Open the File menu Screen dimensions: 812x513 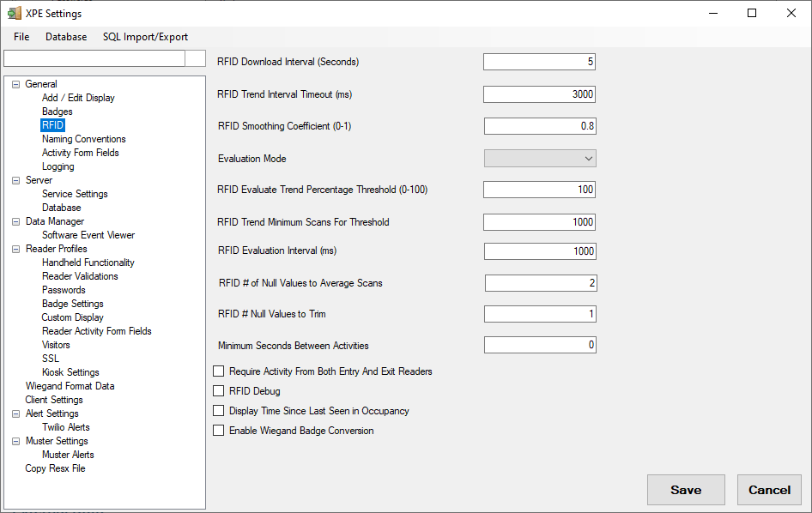pos(21,37)
